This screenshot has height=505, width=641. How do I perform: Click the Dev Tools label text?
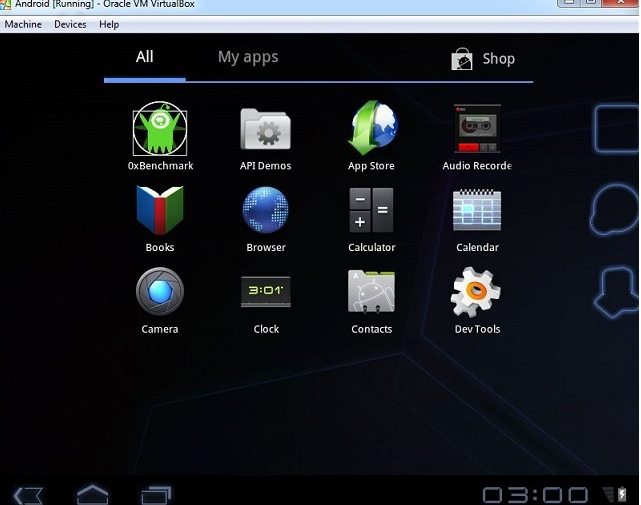click(x=477, y=329)
